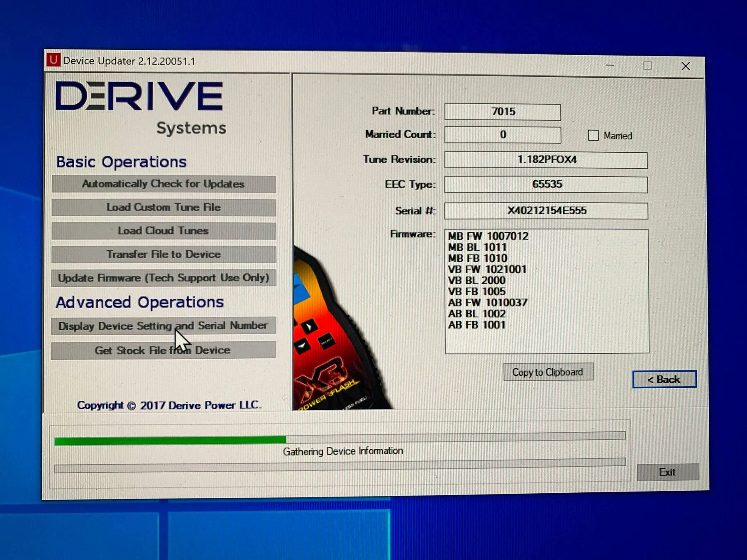Click the disabled maximize button
The height and width of the screenshot is (560, 747).
pos(647,66)
